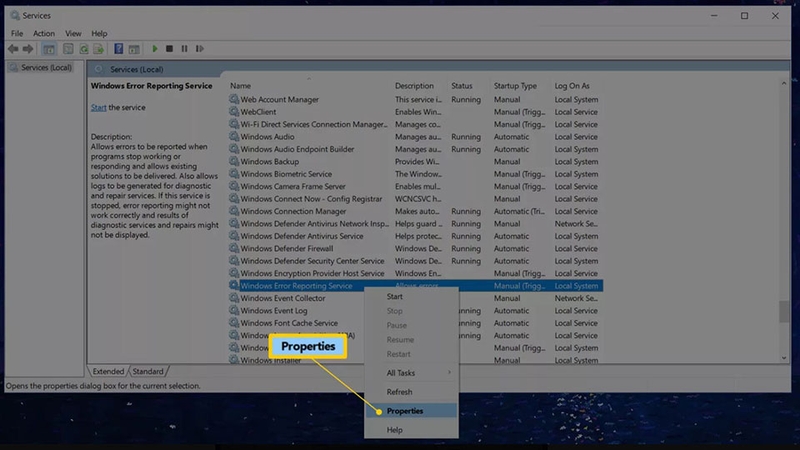Click the blue Help toolbar icon
Screen dimensions: 800x450
click(x=118, y=49)
